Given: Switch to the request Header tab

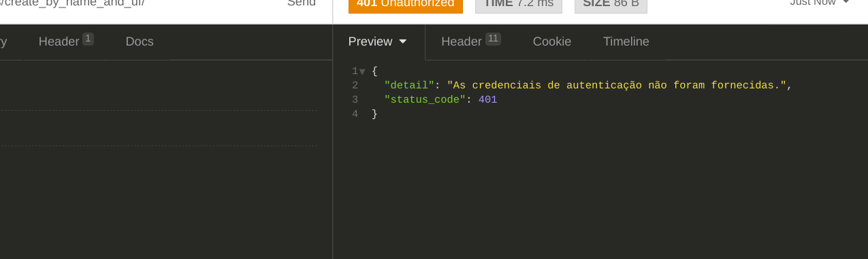Looking at the screenshot, I should click(66, 41).
